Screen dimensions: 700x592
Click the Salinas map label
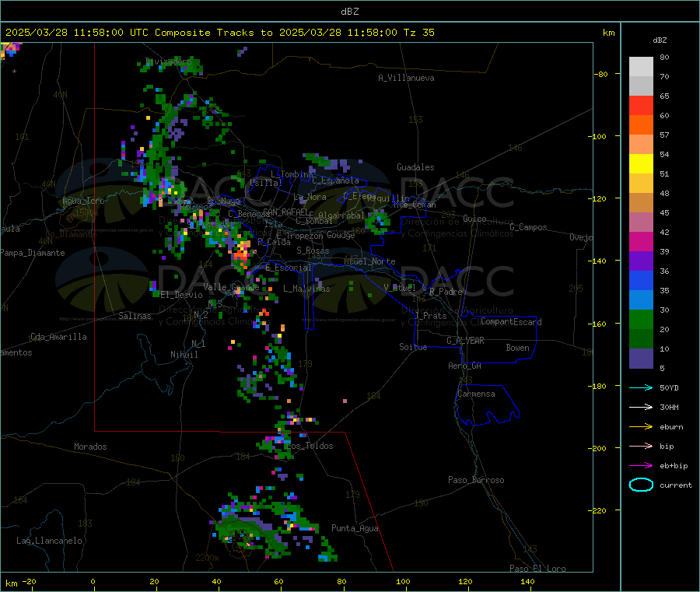point(135,316)
